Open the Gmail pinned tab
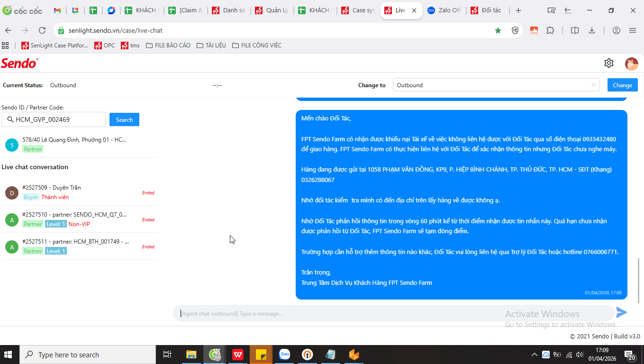Viewport: 644px width, 364px height. point(57,10)
